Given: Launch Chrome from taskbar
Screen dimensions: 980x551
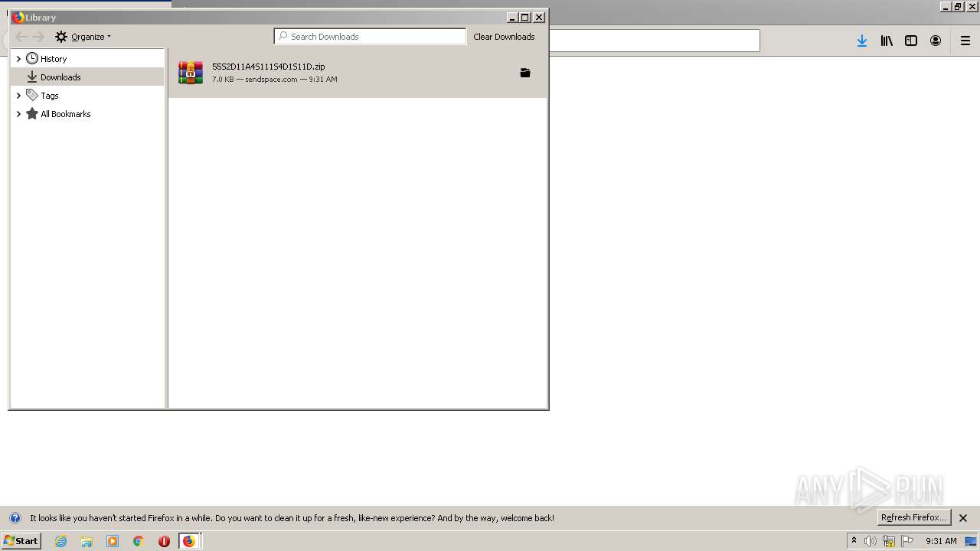Looking at the screenshot, I should click(x=139, y=541).
